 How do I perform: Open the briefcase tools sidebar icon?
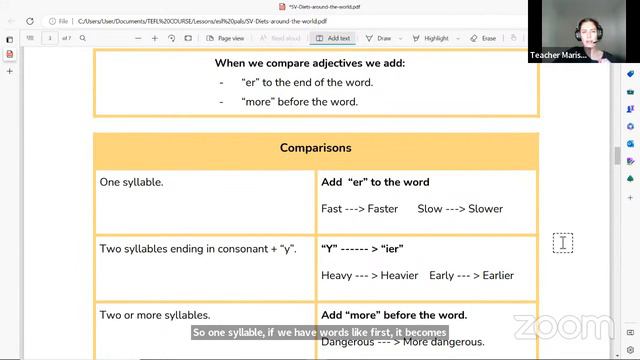click(630, 92)
